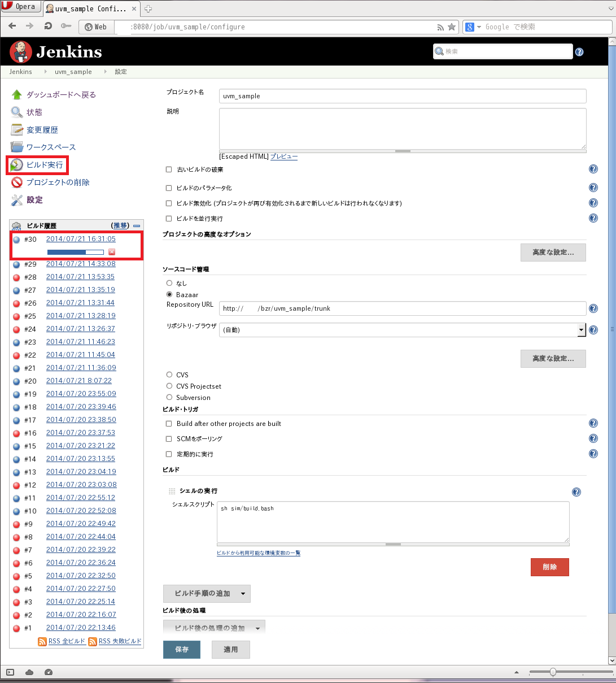
Task: Bookmark page with star icon
Action: (x=452, y=27)
